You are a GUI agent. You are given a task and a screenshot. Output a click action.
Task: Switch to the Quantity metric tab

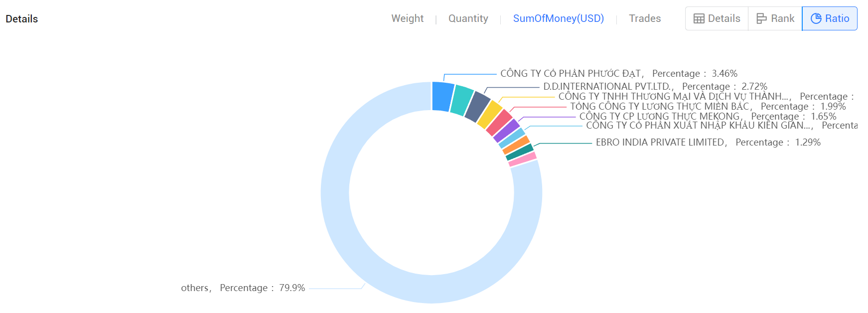click(x=468, y=18)
